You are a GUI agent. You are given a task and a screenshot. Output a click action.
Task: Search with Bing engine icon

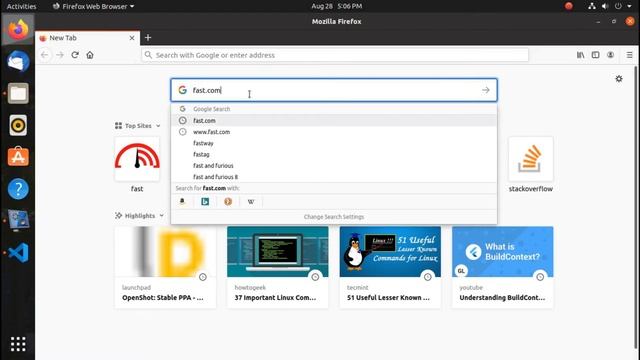[205, 202]
